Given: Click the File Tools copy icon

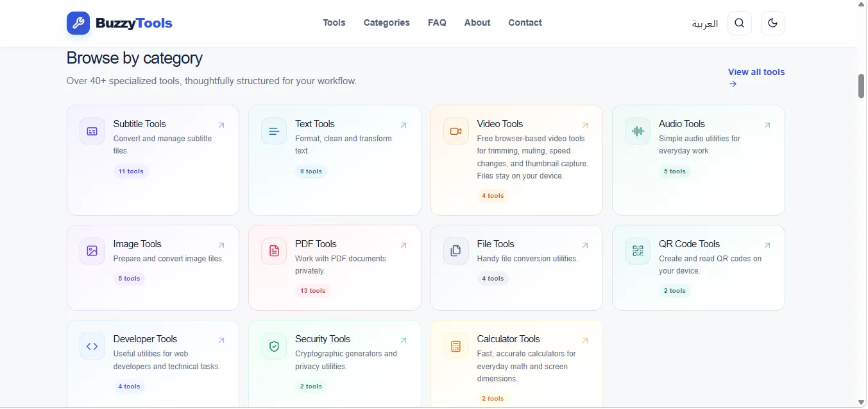Looking at the screenshot, I should click(456, 251).
